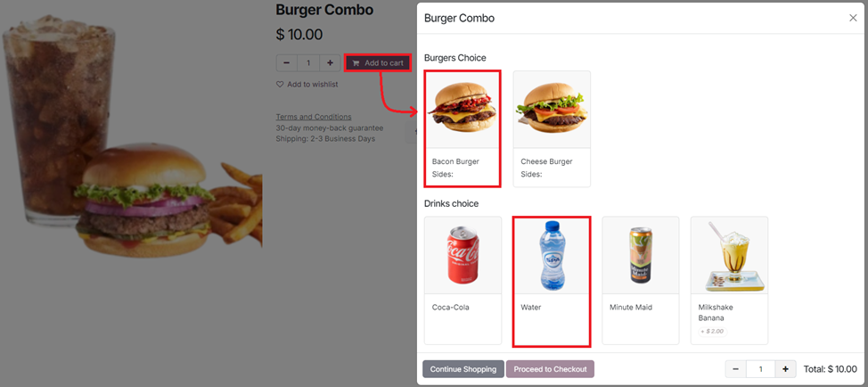Pick Coca-Cola as the drink

point(463,281)
